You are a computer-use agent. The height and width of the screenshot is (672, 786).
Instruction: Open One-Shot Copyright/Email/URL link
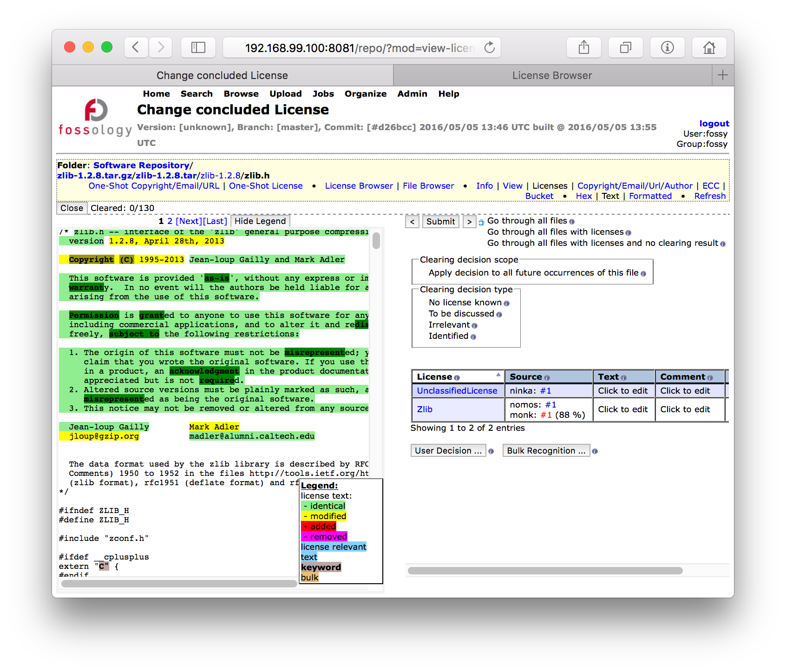[x=154, y=186]
